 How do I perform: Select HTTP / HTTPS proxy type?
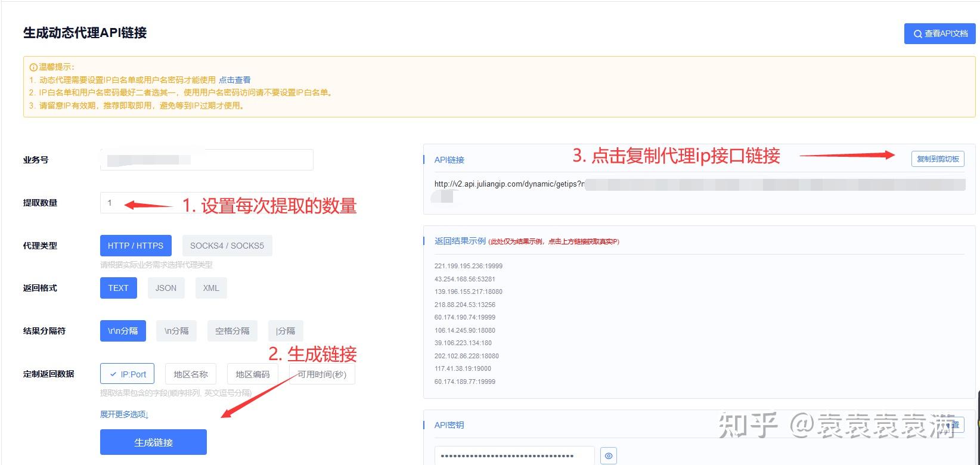coord(135,246)
